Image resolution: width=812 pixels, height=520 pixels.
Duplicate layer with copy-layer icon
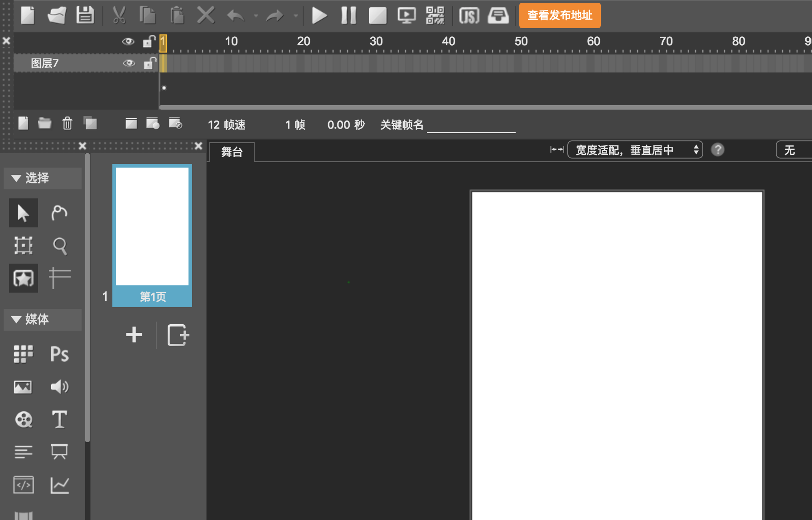pos(90,123)
